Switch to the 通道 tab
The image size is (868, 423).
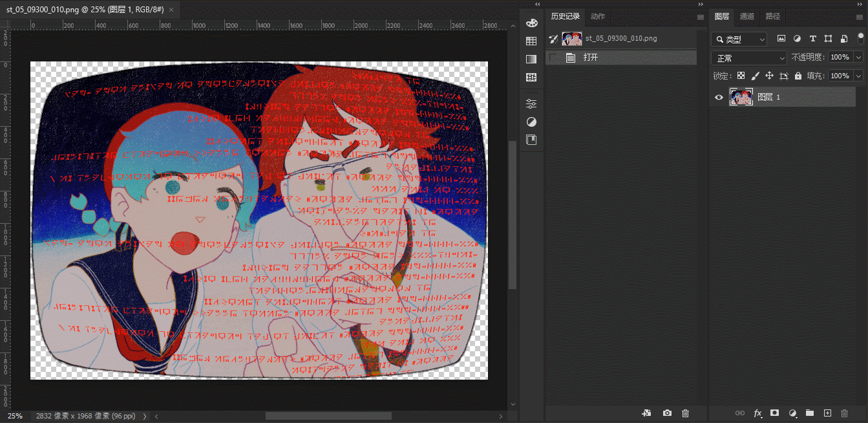click(x=747, y=16)
